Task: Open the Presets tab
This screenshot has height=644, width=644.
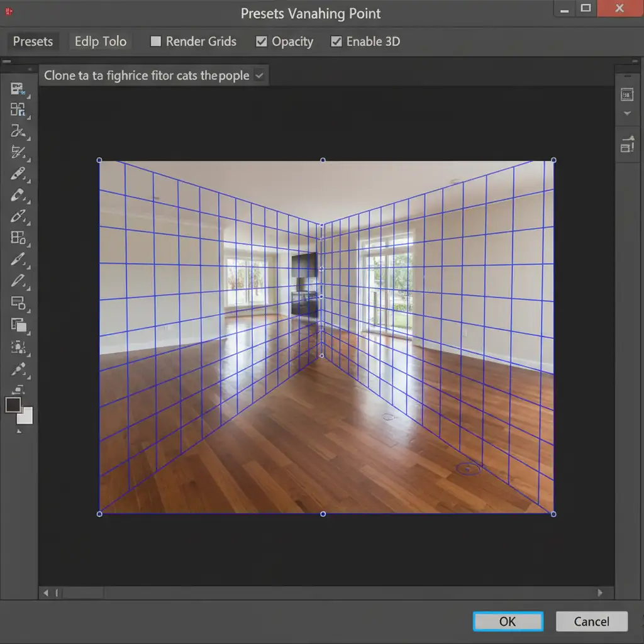Action: point(33,42)
